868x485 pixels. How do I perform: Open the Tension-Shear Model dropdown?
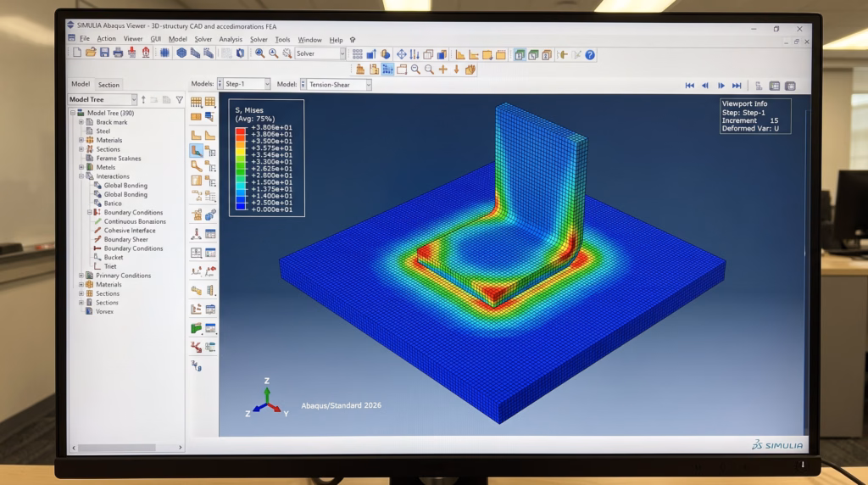pos(368,84)
